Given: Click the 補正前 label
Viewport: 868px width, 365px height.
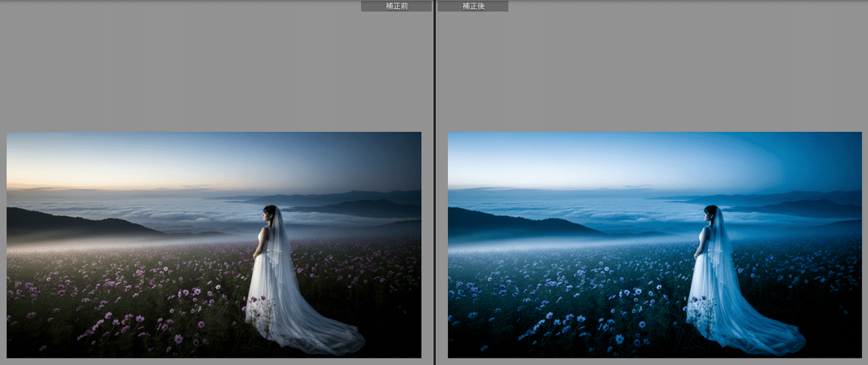Looking at the screenshot, I should 396,6.
